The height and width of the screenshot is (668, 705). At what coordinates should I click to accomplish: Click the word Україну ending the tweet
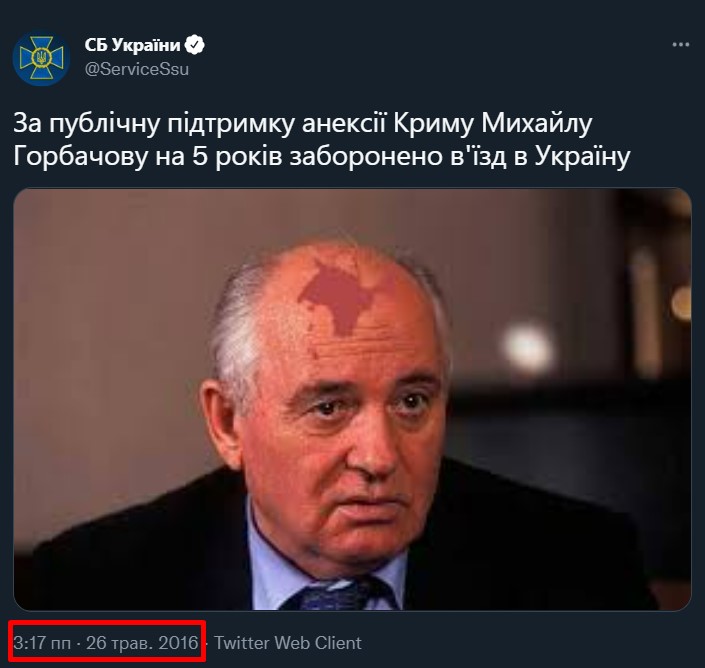click(582, 157)
